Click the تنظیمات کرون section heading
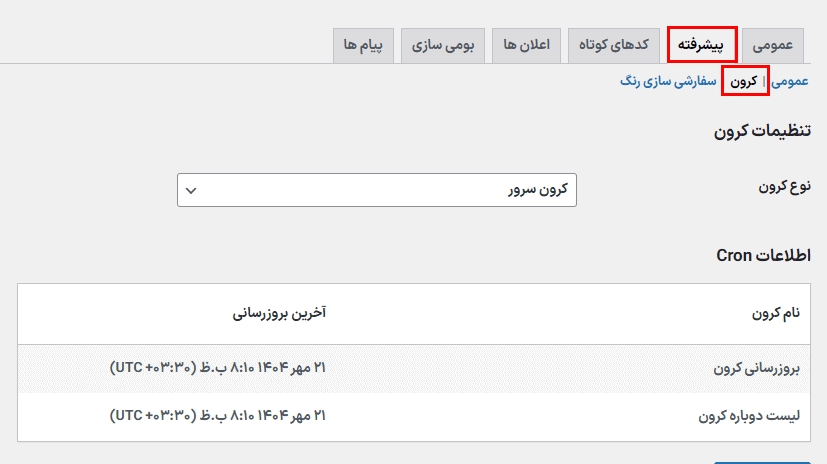This screenshot has height=464, width=827. coord(762,131)
